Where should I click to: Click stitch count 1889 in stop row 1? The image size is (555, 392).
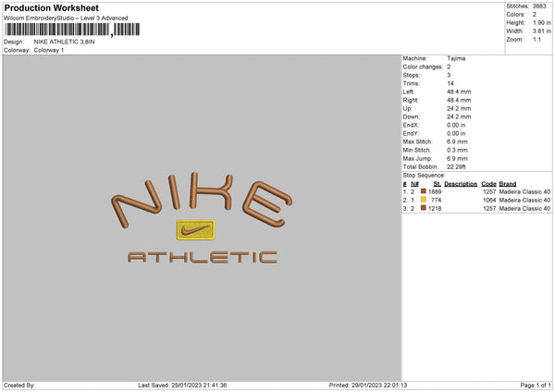tap(435, 191)
